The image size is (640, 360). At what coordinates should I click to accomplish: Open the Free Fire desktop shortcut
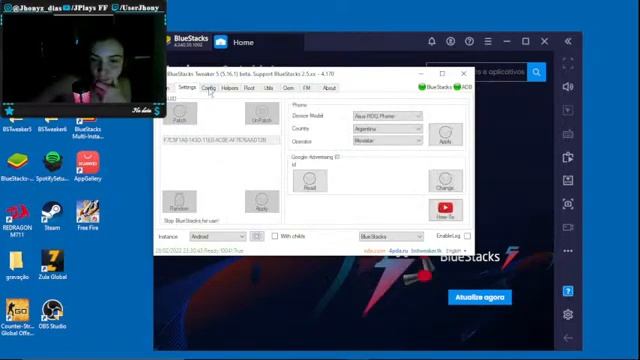click(88, 216)
